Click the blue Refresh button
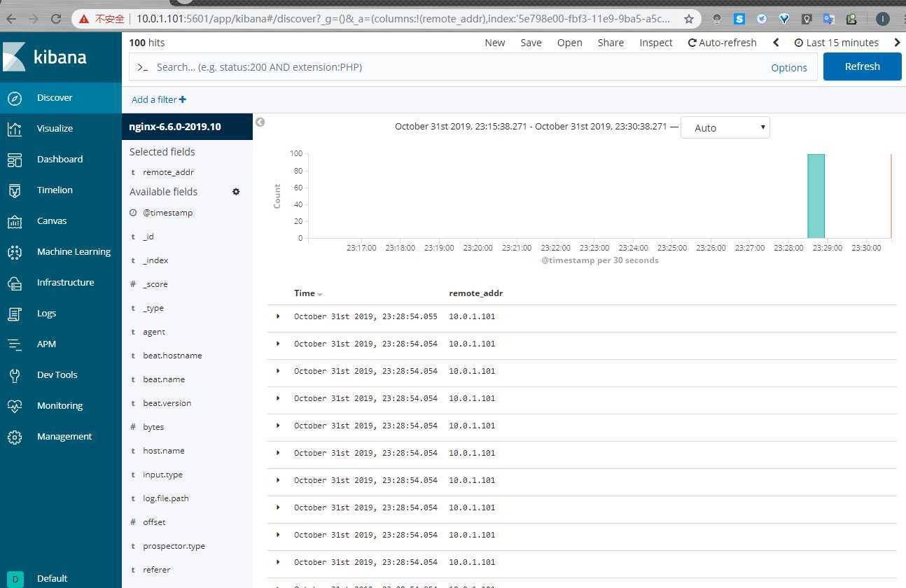 [x=862, y=66]
